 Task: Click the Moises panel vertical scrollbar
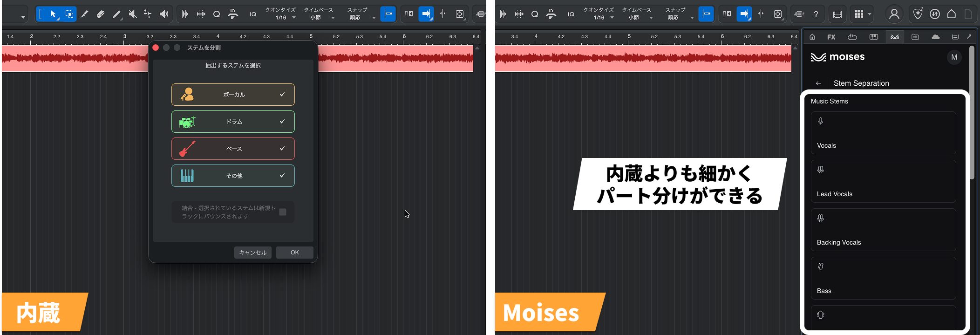(972, 112)
